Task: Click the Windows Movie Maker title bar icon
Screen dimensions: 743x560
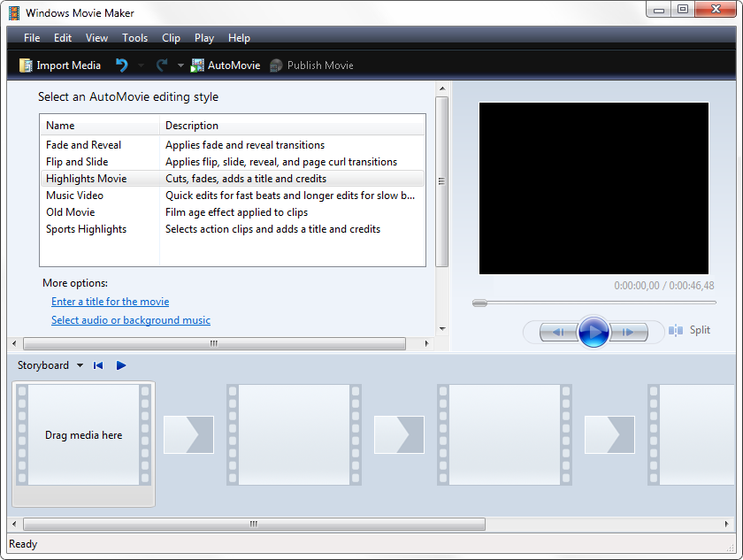Action: tap(14, 12)
